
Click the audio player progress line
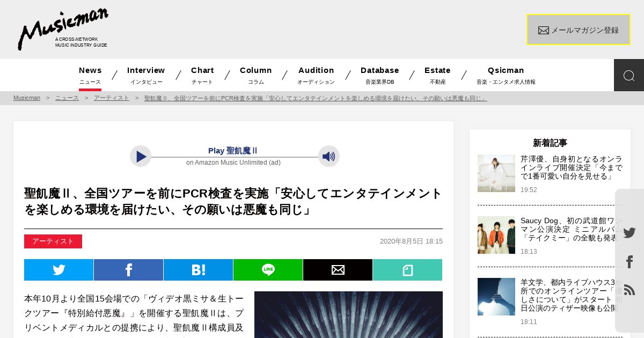click(235, 157)
